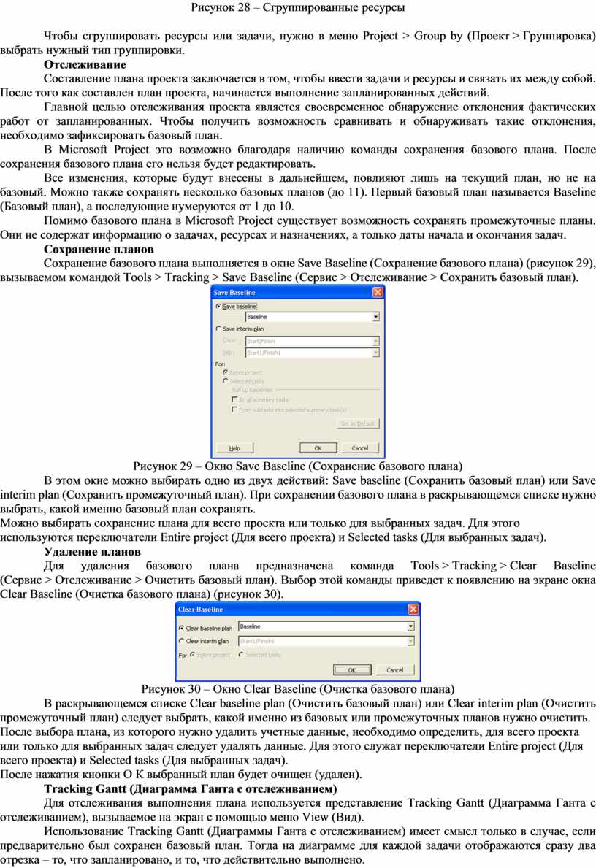The height and width of the screenshot is (868, 596).
Task: Choose 'Selected tasks' in the Clear Baseline dialog
Action: [x=242, y=655]
